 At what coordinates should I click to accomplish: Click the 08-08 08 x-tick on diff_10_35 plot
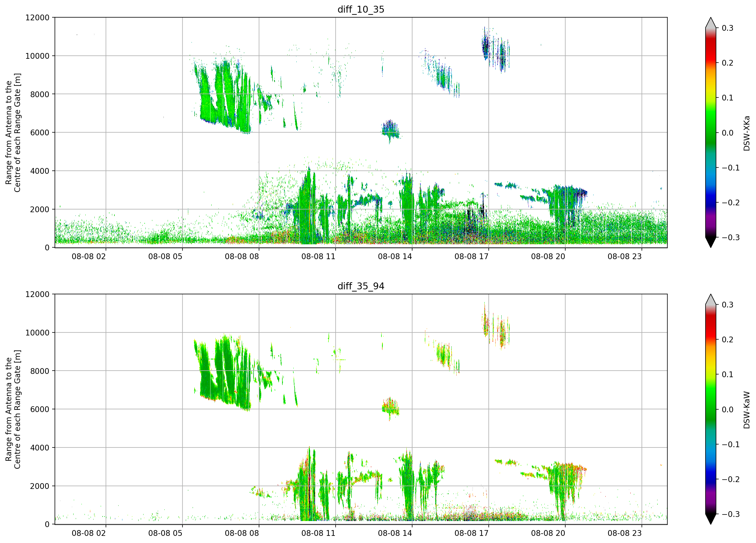coord(242,256)
